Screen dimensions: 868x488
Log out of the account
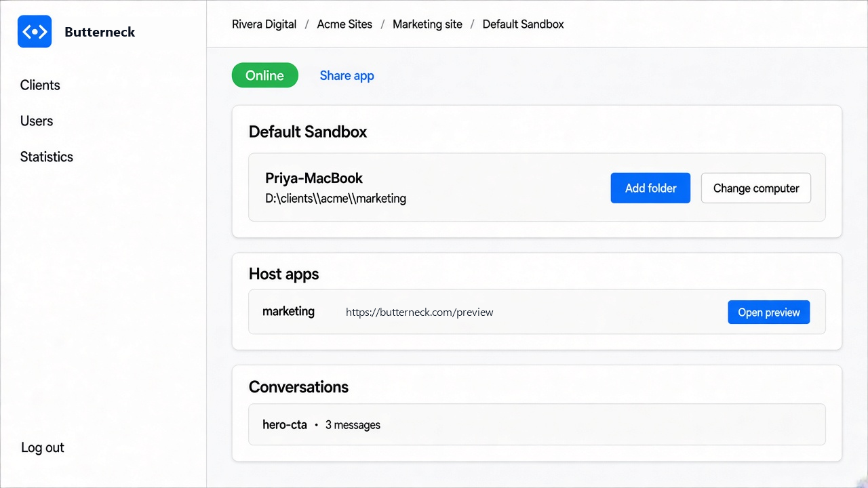click(x=43, y=447)
